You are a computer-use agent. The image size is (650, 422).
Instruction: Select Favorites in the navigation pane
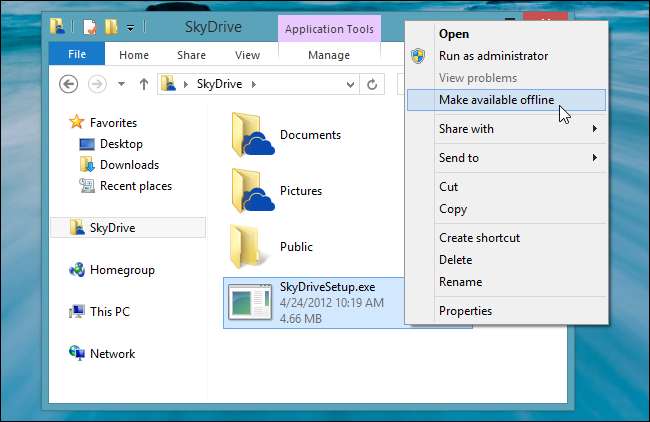click(x=113, y=123)
